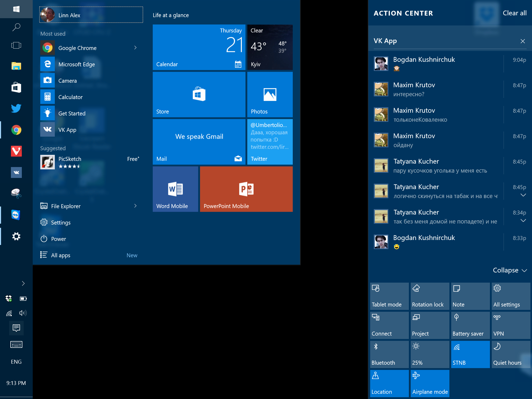Switch to Chrome on the taskbar
The image size is (532, 399).
(x=16, y=130)
